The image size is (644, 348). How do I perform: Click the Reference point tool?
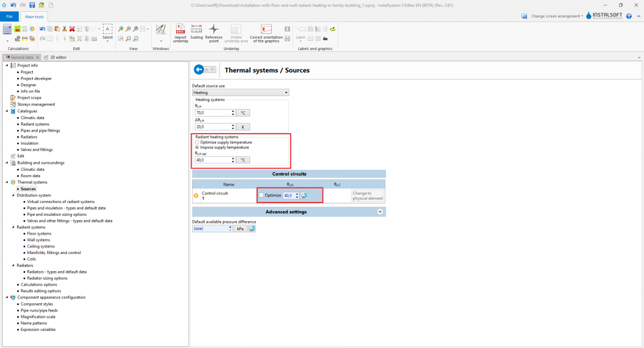pos(214,30)
